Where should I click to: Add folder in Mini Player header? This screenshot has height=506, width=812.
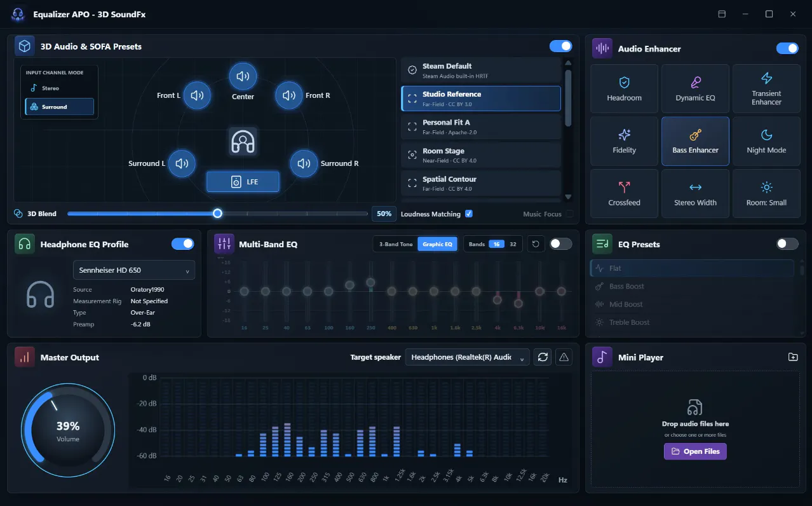(x=792, y=357)
